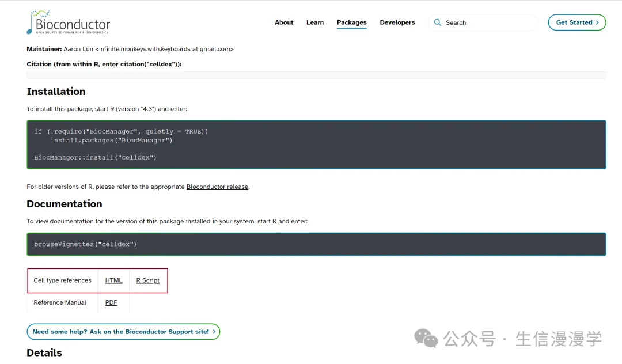Click the browseVignettes("celldex") code
The width and height of the screenshot is (622, 364).
point(85,244)
